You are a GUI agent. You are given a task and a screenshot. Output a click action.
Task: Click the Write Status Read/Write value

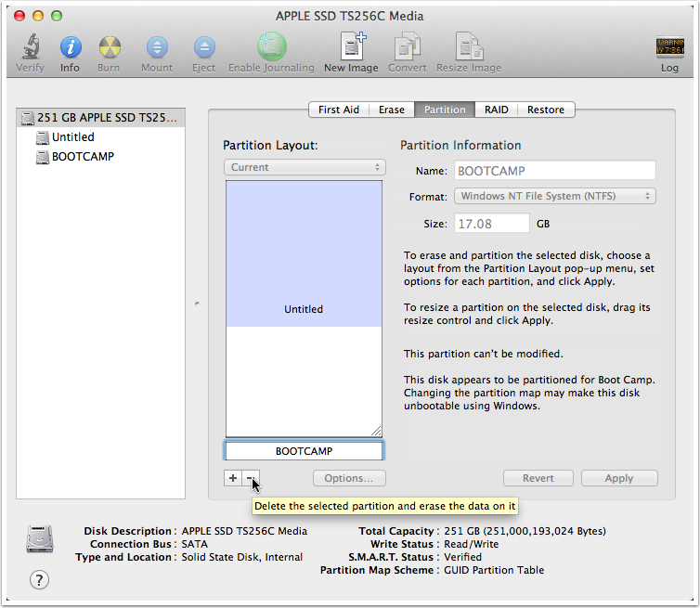pos(471,544)
